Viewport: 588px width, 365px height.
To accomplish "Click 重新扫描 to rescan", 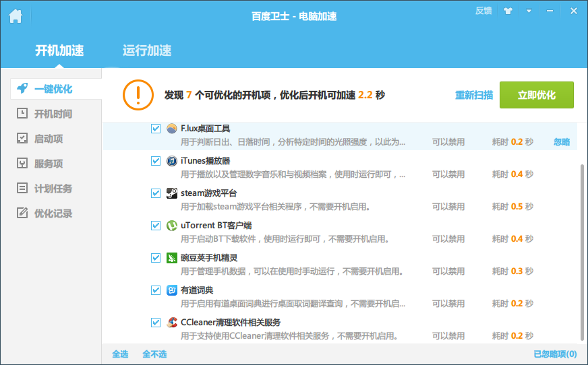I will click(x=474, y=95).
